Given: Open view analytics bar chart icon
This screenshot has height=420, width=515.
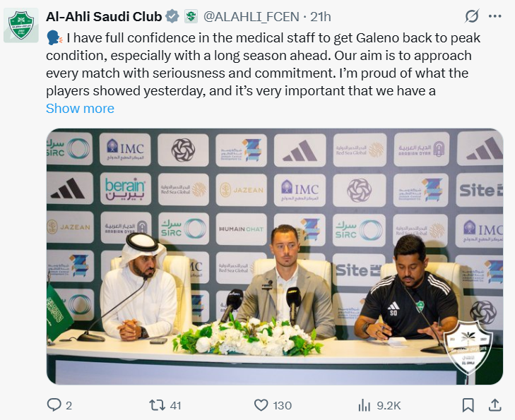Looking at the screenshot, I should click(365, 404).
